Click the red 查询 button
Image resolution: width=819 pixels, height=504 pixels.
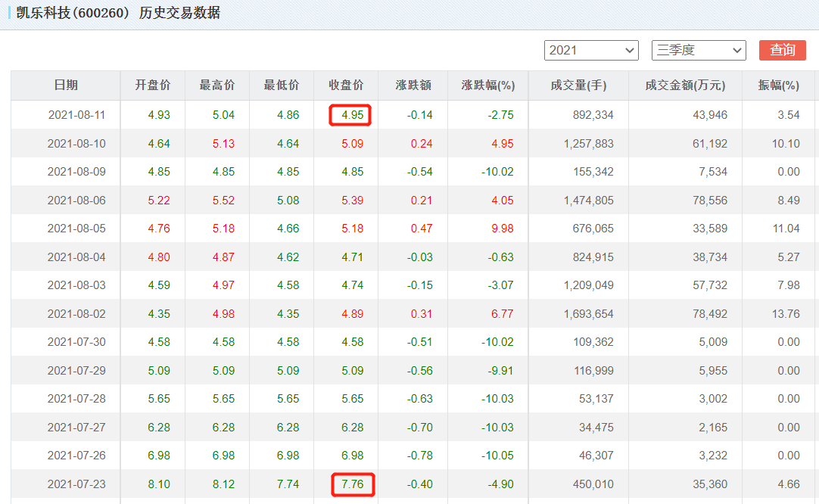point(782,50)
